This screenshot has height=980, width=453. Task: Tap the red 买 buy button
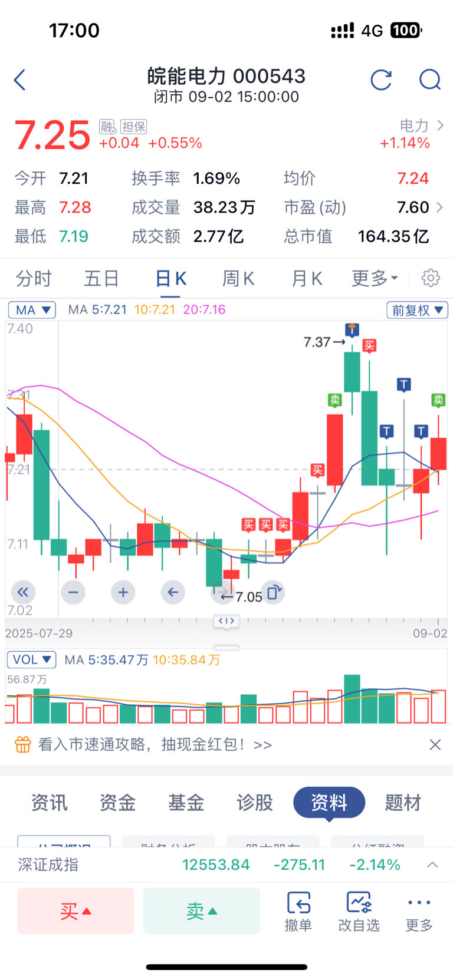coord(75,911)
